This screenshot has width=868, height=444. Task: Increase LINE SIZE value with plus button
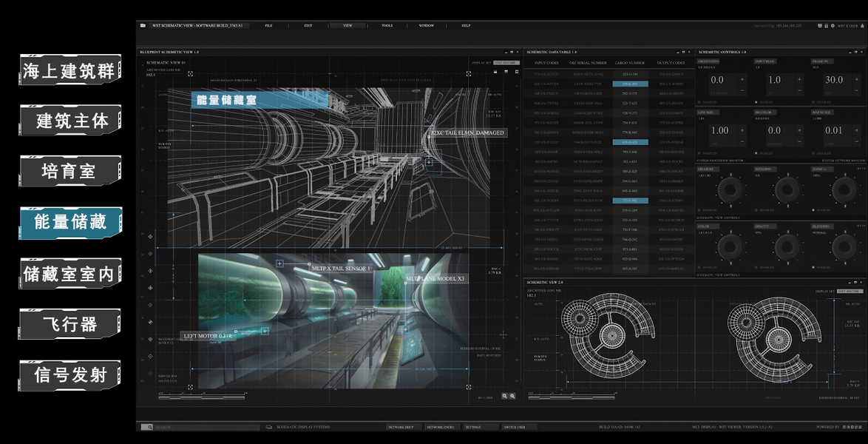click(x=742, y=130)
